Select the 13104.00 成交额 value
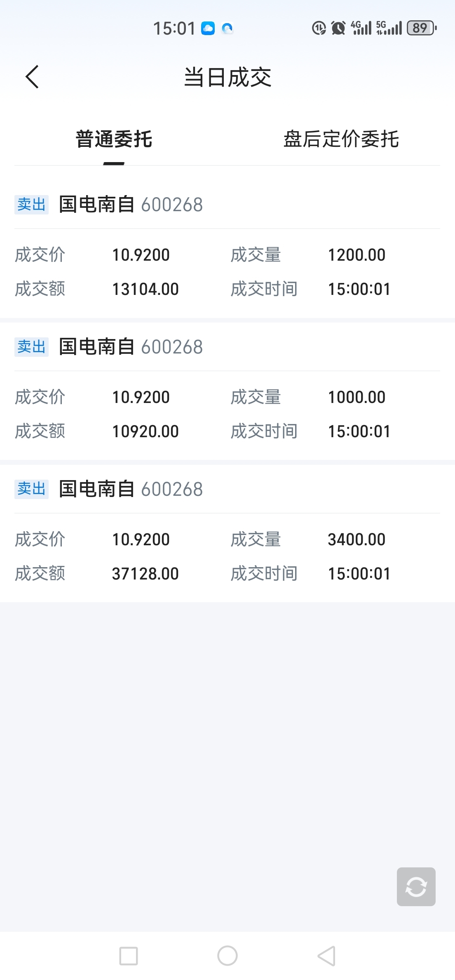455x980 pixels. click(x=145, y=289)
